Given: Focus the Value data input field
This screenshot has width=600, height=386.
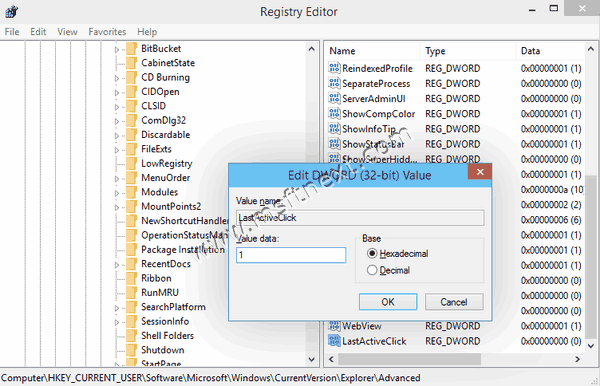Looking at the screenshot, I should (291, 255).
